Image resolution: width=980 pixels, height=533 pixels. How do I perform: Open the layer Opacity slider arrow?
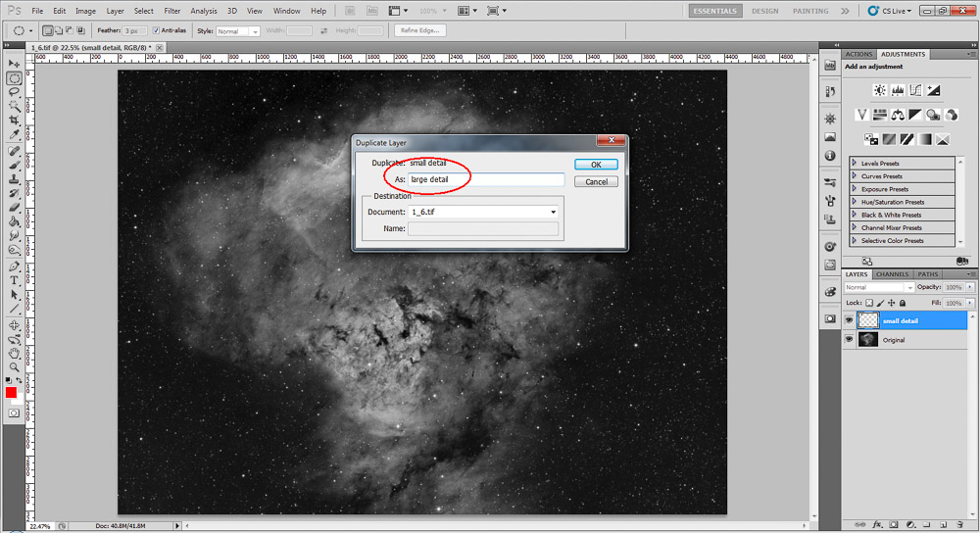pyautogui.click(x=970, y=287)
